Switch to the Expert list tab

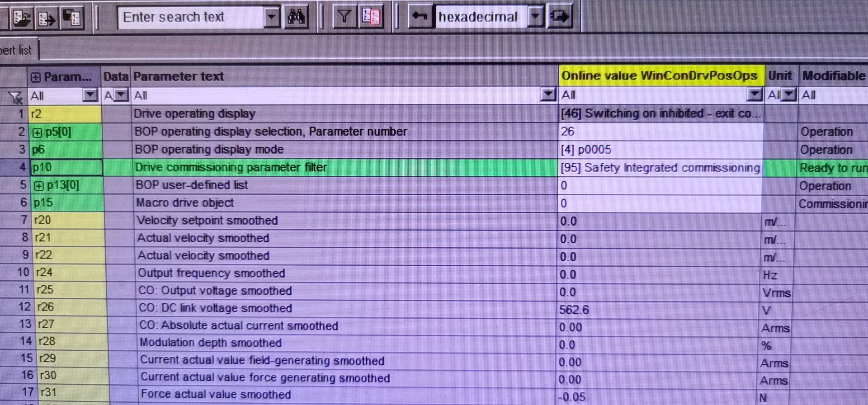click(x=17, y=50)
